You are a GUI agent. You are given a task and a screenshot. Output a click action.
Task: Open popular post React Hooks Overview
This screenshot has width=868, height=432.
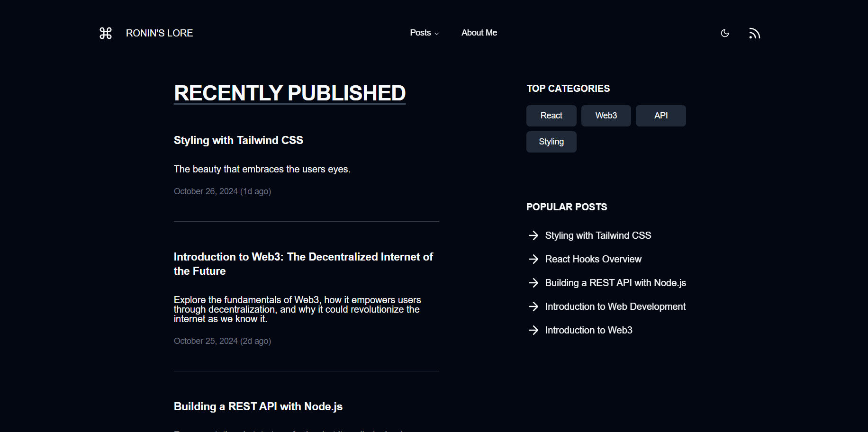click(x=593, y=259)
